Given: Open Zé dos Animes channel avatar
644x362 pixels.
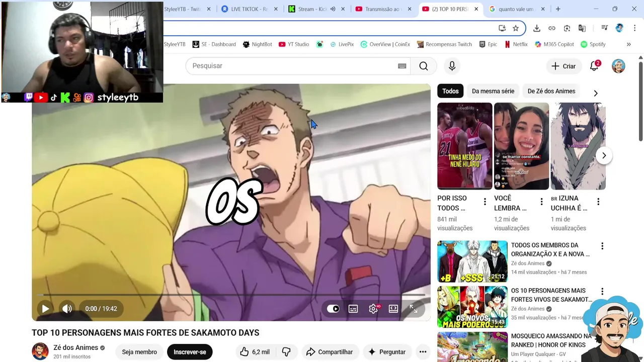Looking at the screenshot, I should click(40, 351).
